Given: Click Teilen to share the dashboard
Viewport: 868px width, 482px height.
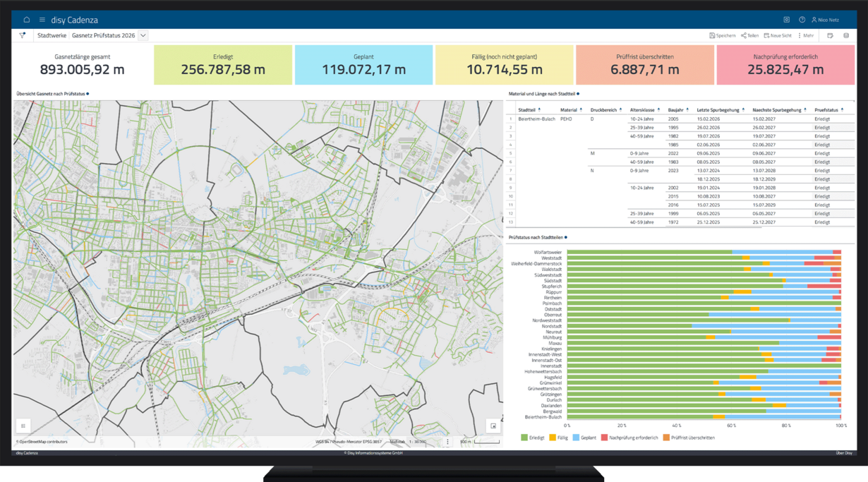Looking at the screenshot, I should [749, 35].
